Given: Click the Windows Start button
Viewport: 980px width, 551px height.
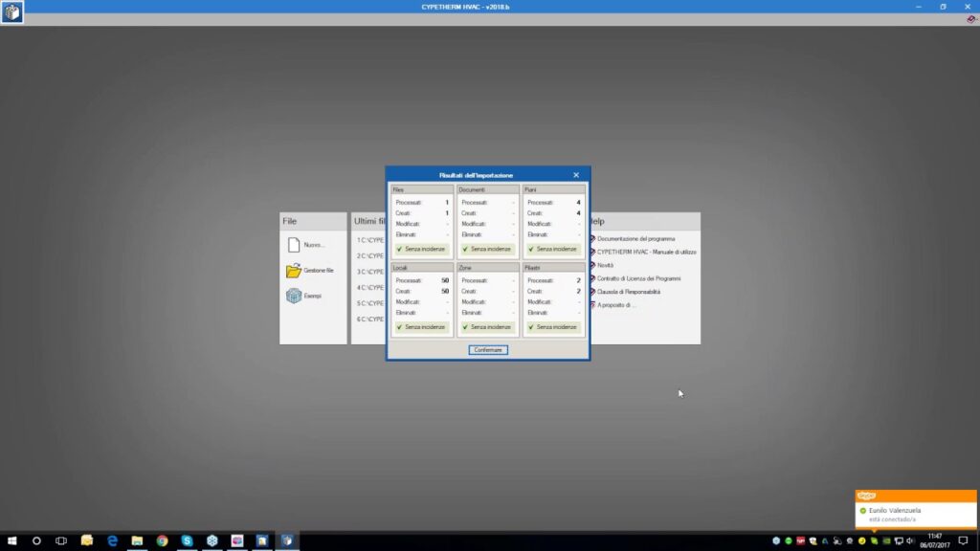Looking at the screenshot, I should coord(12,540).
